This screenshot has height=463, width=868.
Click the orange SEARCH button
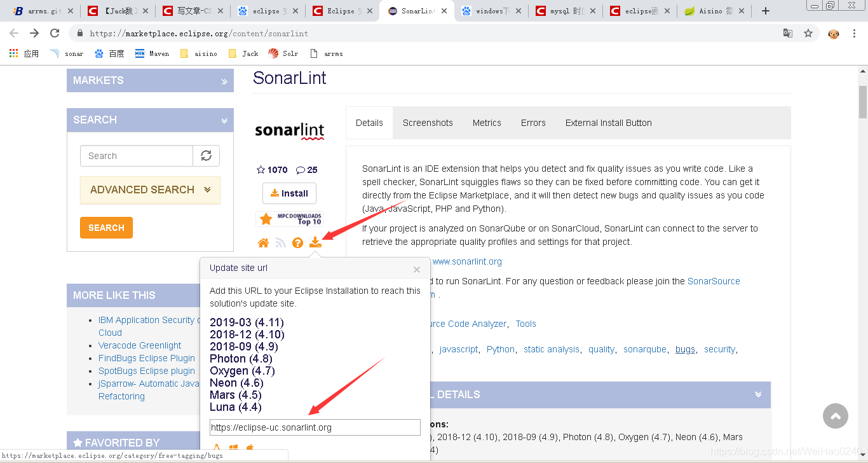106,228
